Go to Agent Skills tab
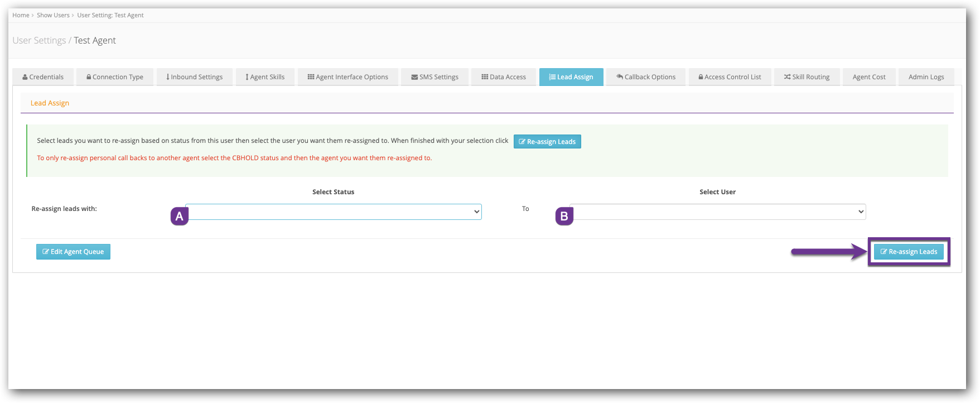The image size is (980, 403). (x=265, y=77)
